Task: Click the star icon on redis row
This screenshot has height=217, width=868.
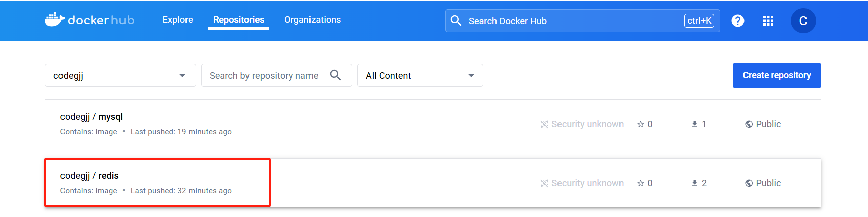Action: click(x=641, y=183)
